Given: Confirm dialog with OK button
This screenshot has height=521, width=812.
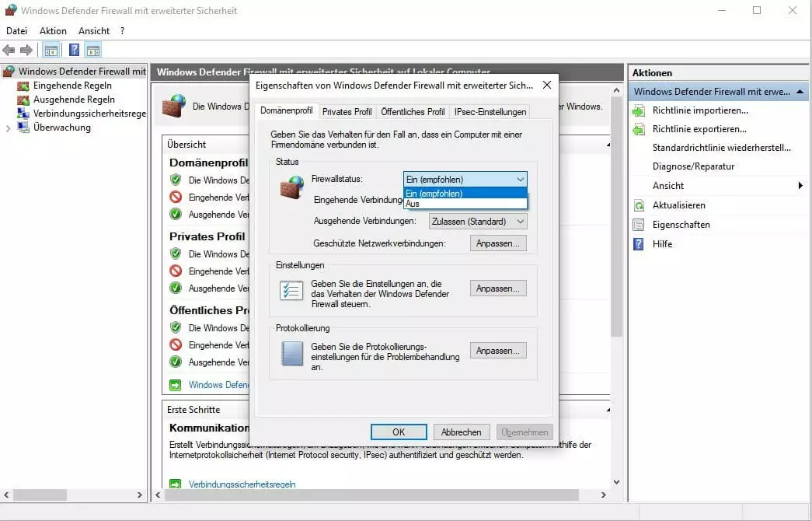Looking at the screenshot, I should (x=399, y=432).
